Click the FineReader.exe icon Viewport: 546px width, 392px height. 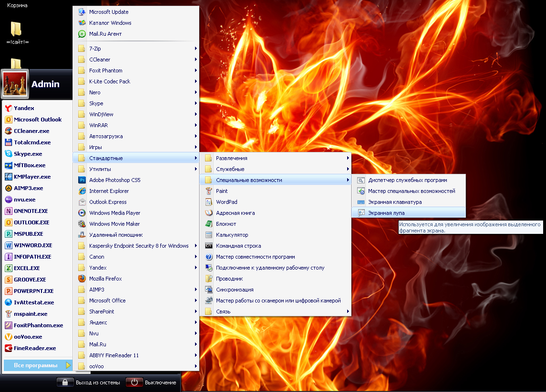pos(9,348)
